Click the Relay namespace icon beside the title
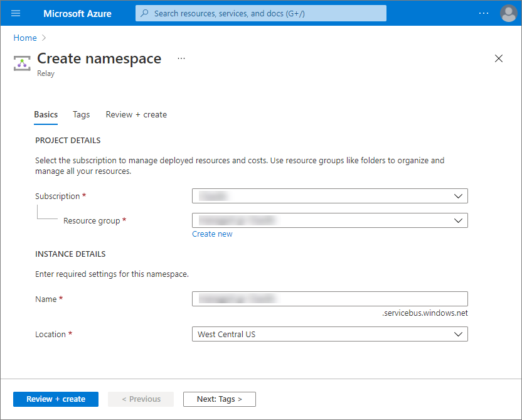This screenshot has height=420, width=522. tap(23, 63)
